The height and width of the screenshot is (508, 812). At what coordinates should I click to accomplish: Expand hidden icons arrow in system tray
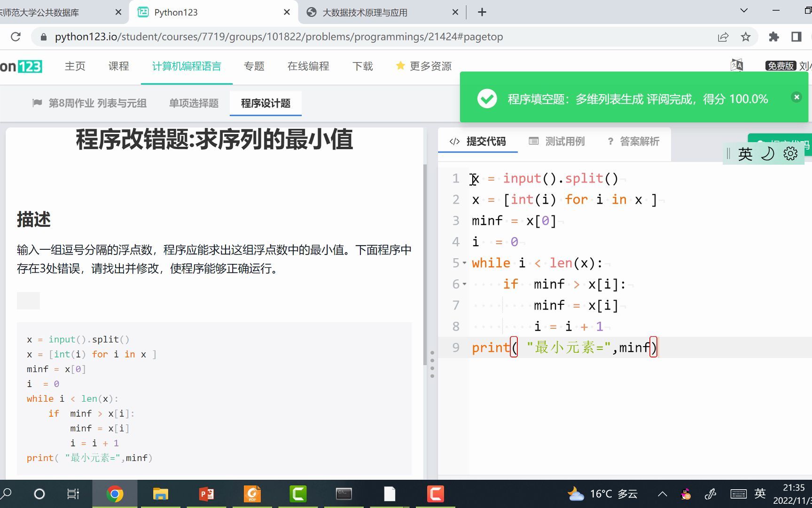tap(662, 493)
